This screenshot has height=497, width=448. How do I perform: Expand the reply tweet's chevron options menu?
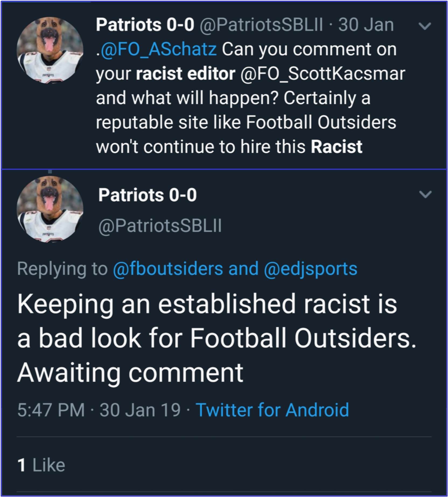click(x=425, y=194)
